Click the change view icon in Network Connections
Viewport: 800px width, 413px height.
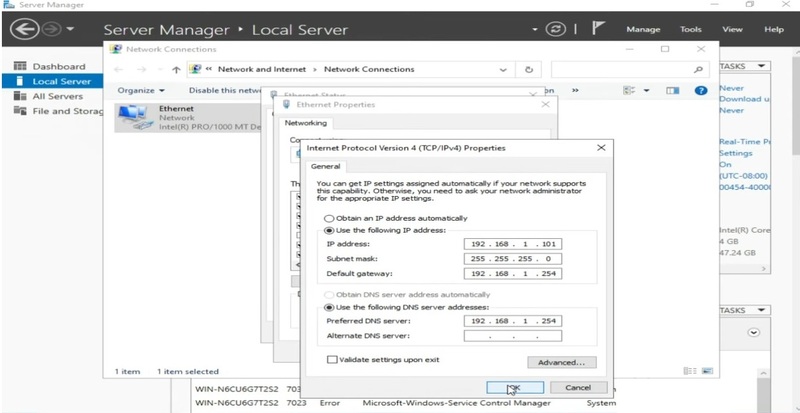click(629, 90)
